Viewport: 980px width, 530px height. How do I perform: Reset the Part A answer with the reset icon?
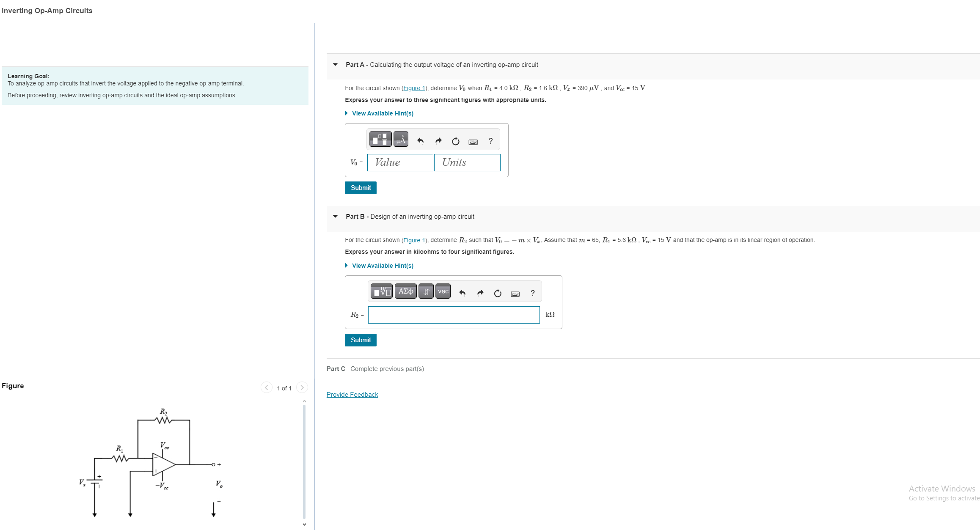coord(455,141)
